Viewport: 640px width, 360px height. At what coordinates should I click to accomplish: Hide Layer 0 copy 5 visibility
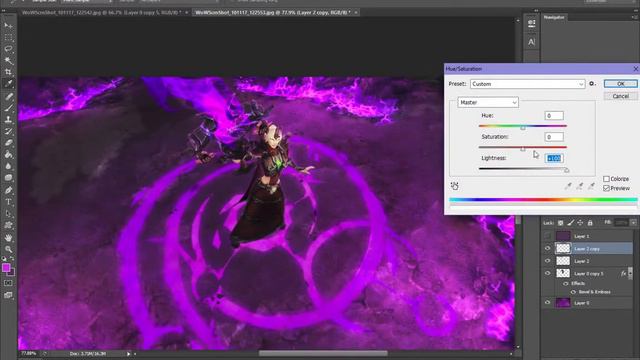(x=548, y=273)
